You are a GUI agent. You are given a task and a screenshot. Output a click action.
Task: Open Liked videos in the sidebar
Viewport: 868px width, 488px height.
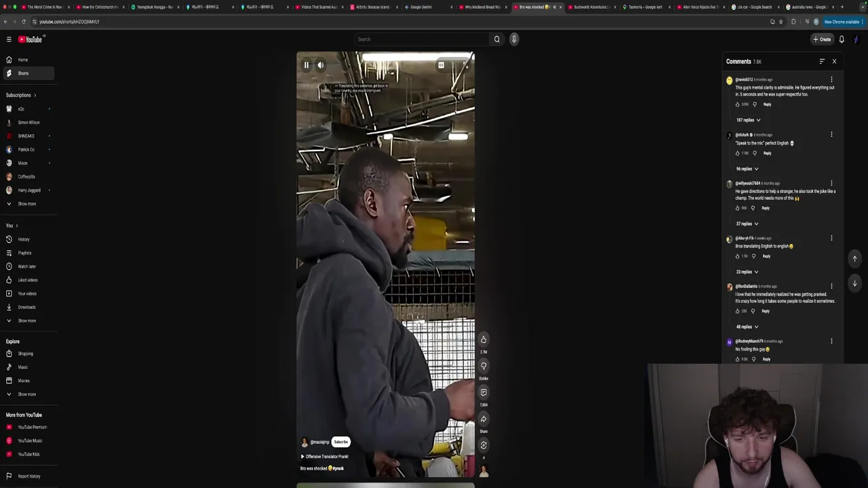pos(27,280)
